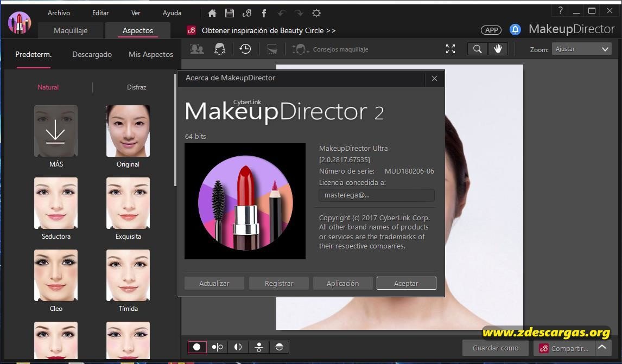The image size is (622, 364).
Task: Click the multiple faces selection icon
Action: click(197, 49)
